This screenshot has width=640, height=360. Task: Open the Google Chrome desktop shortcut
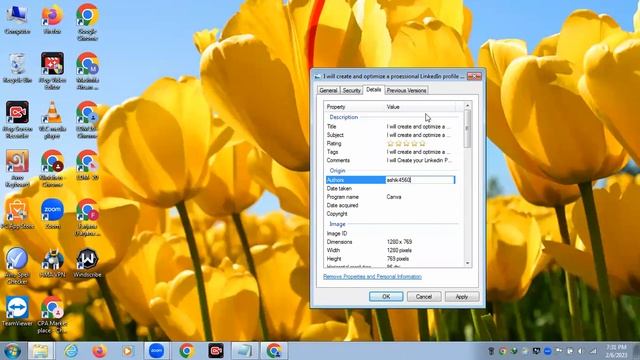[x=87, y=22]
